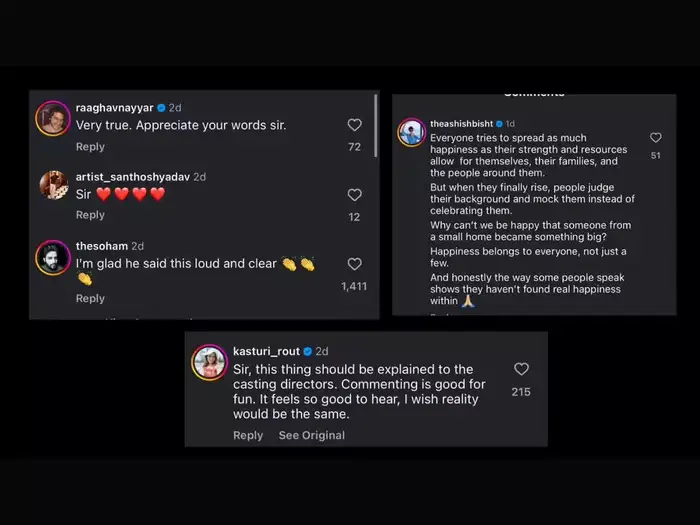Open kasturi_rout's profile picture
The image size is (700, 525).
click(x=210, y=361)
